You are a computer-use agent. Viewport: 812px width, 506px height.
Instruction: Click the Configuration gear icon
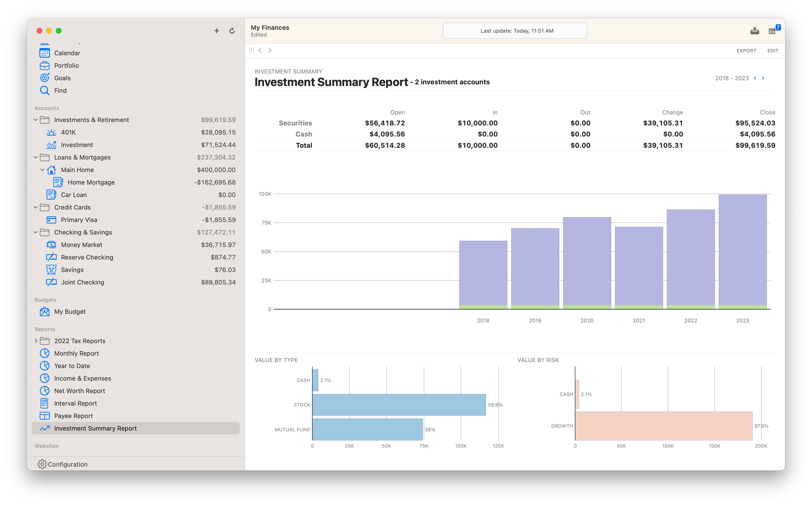pos(42,464)
